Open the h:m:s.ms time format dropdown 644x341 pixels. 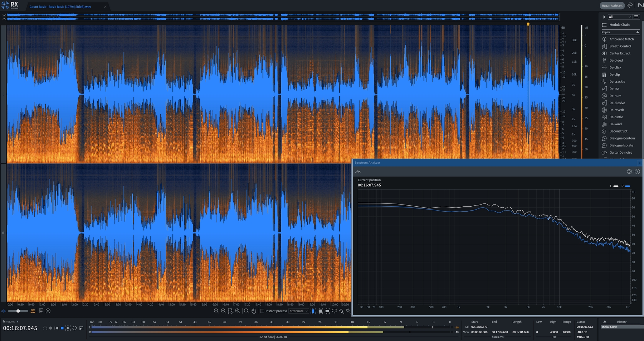[11, 322]
